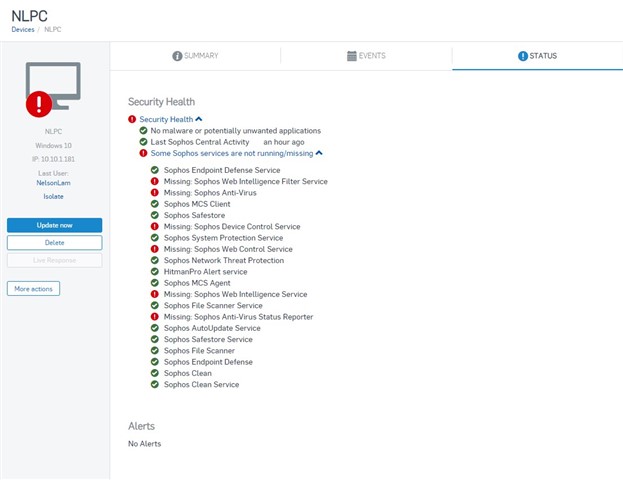Viewport: 623px width, 480px height.
Task: Switch to the Events tab
Action: 366,56
